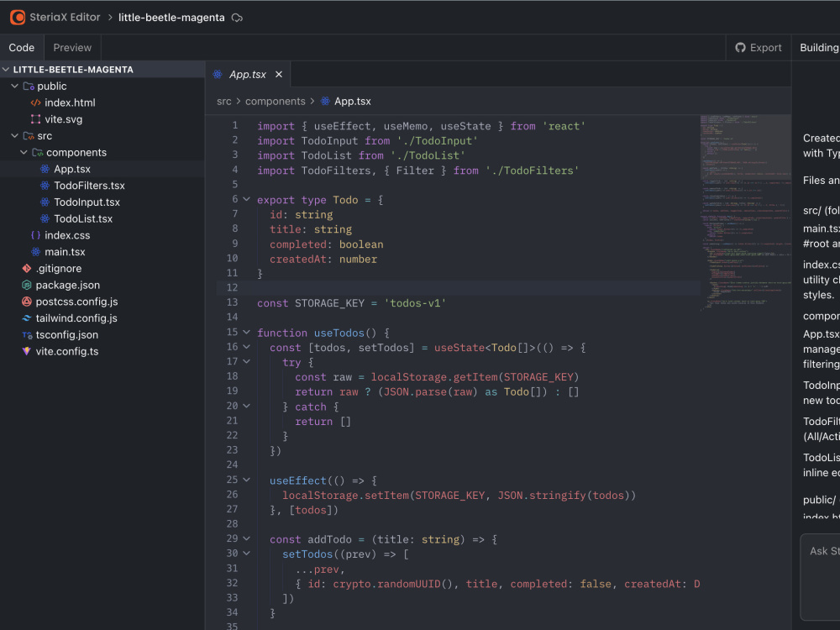
Task: Fold the useState block at line 16
Action: pos(246,347)
